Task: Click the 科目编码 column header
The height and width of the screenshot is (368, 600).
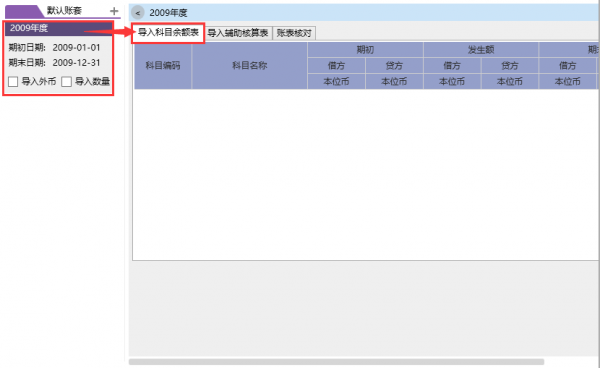Action: (x=163, y=65)
